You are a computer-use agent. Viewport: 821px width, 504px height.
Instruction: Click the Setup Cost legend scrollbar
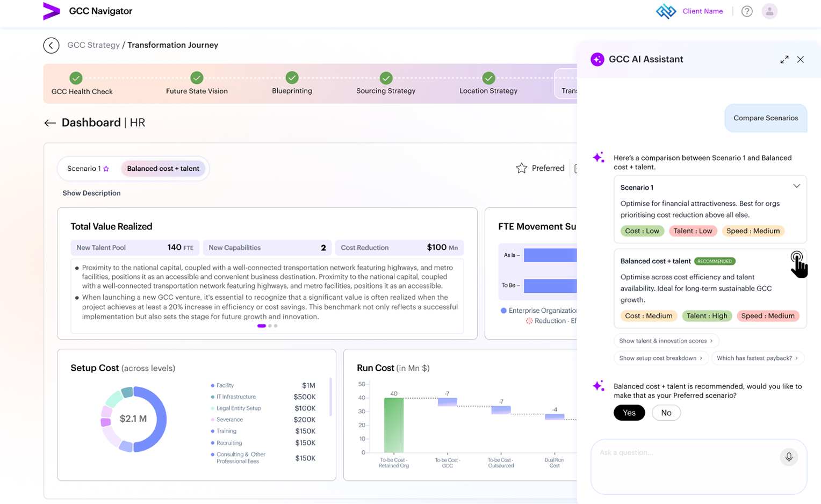coord(330,397)
